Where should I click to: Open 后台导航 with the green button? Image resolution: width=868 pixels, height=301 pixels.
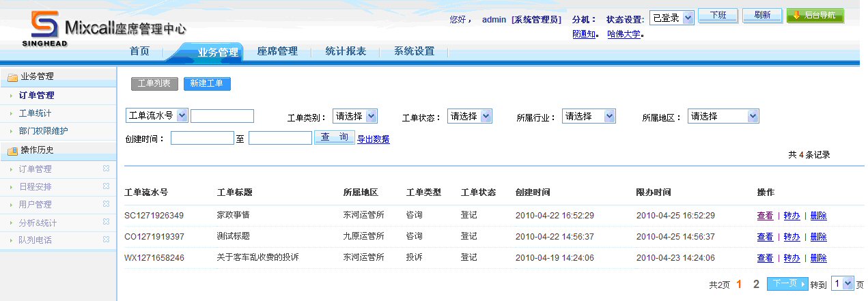point(815,16)
